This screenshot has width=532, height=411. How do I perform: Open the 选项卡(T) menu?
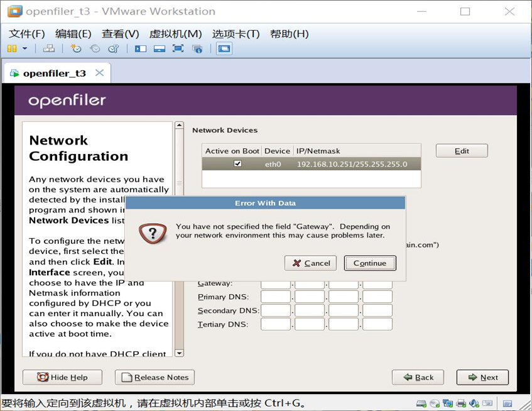click(236, 33)
